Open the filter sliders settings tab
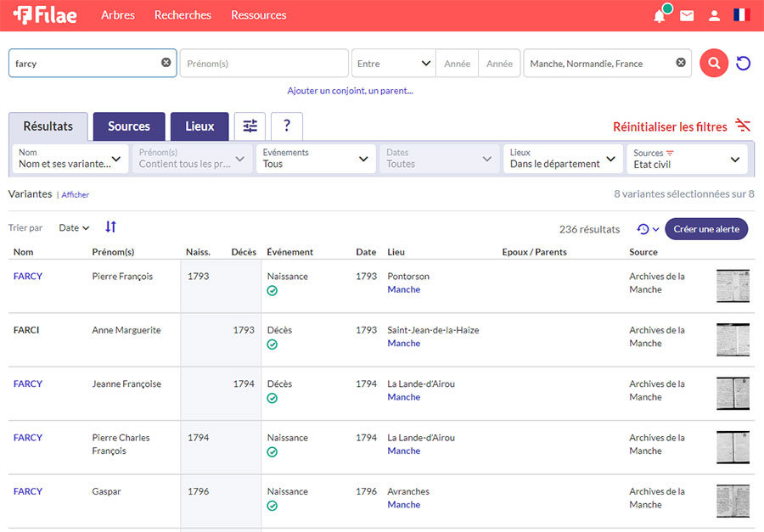 click(250, 126)
